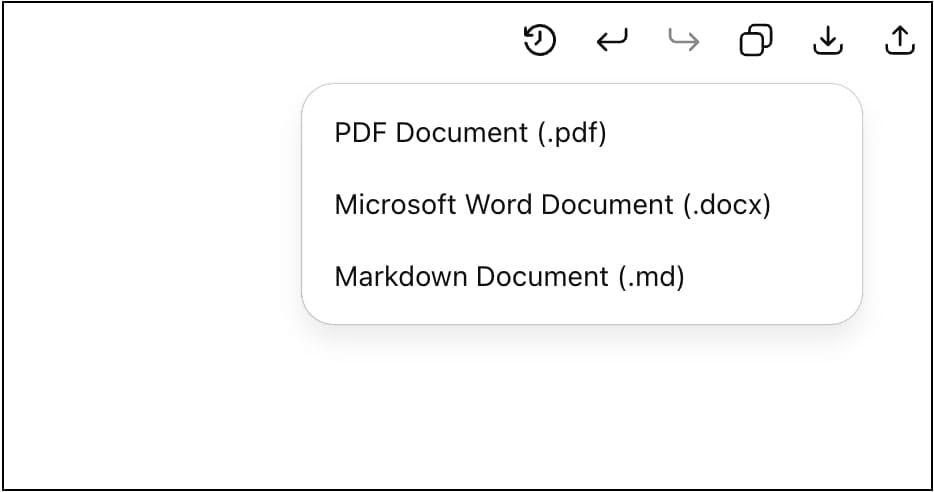
Task: Copy content using the overlapping squares icon
Action: (756, 41)
